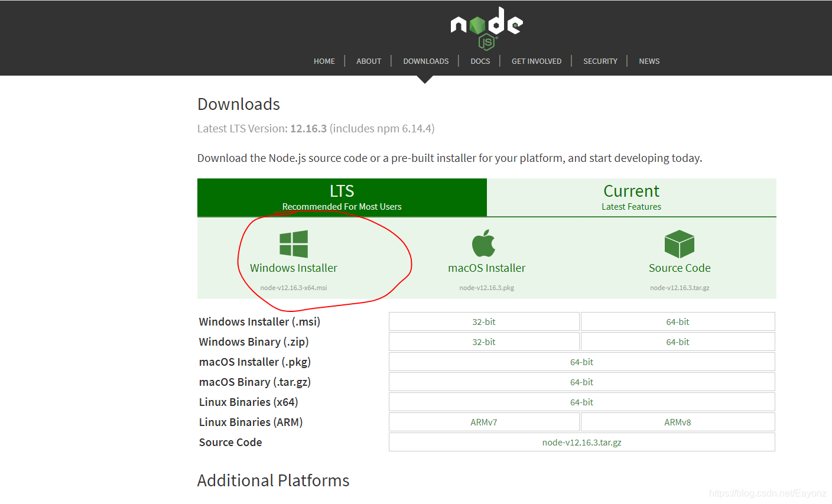Download Windows Binary (.zip) 32-bit
832x504 pixels.
[484, 342]
